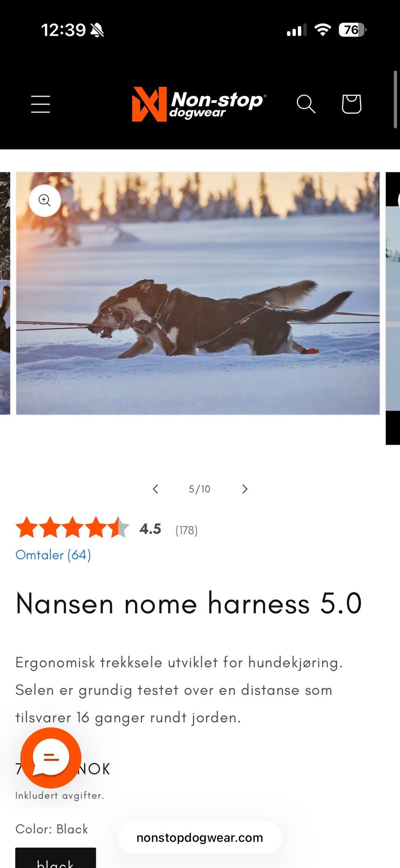Tap the (178) ratings count

186,530
